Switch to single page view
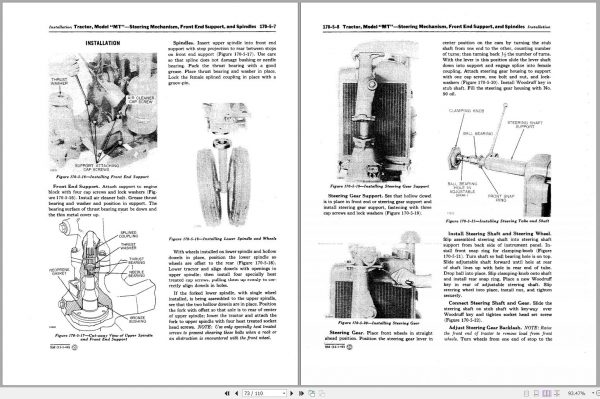600x399 pixels. [x=527, y=393]
